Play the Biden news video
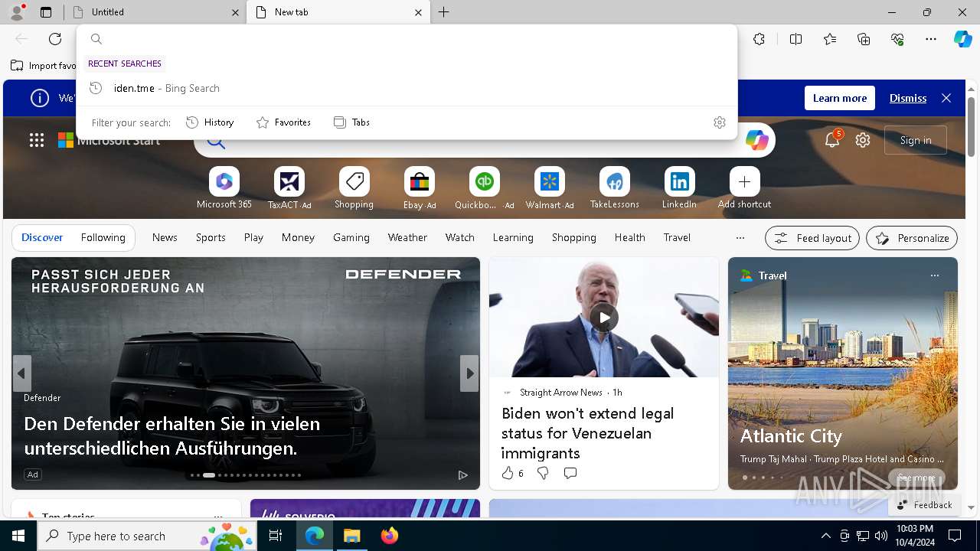This screenshot has width=980, height=551. [x=604, y=318]
